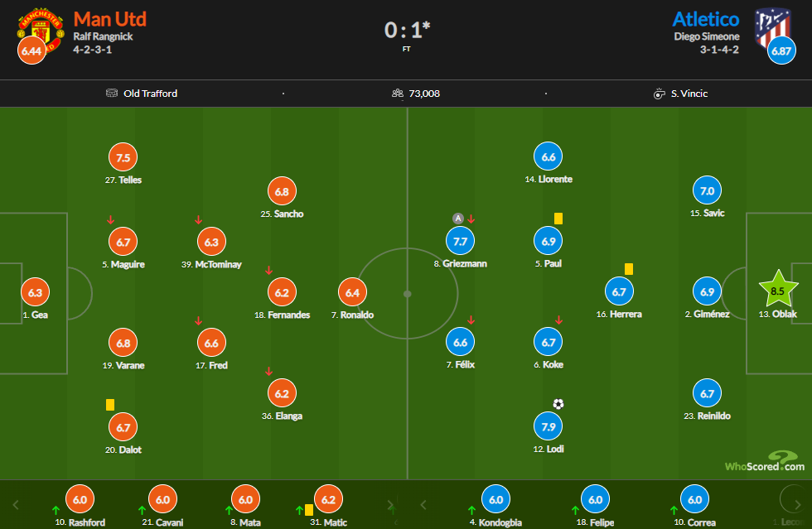Click substitute Rashford's rating circle
The height and width of the screenshot is (529, 812).
(80, 500)
